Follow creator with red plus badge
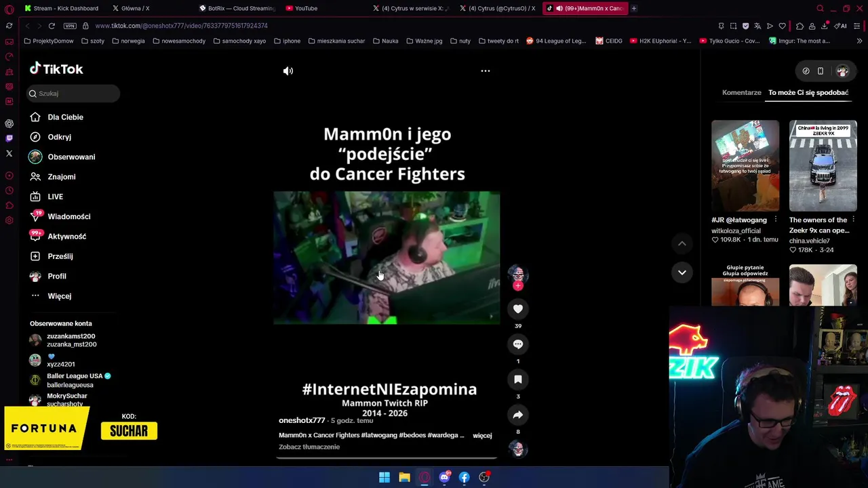868x488 pixels. tap(518, 286)
